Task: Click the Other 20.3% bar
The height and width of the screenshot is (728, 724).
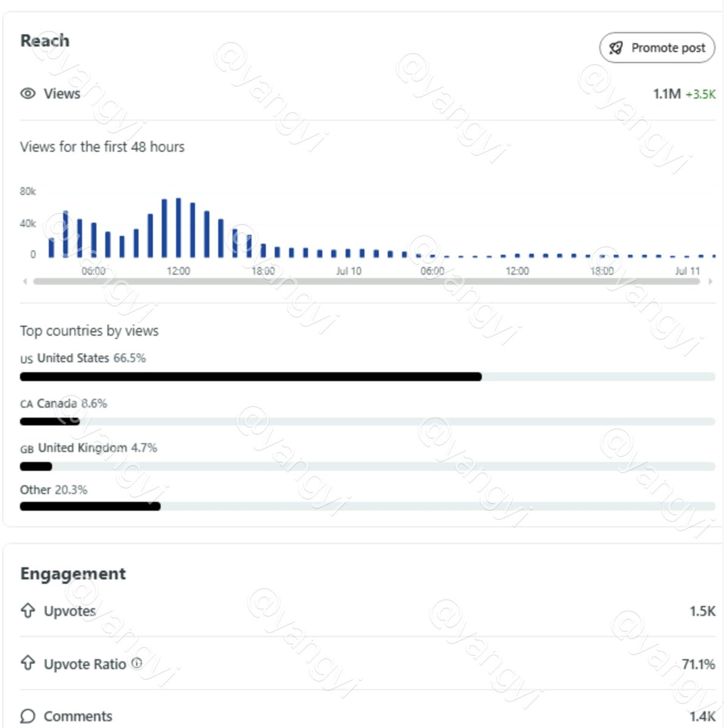Action: [x=367, y=506]
